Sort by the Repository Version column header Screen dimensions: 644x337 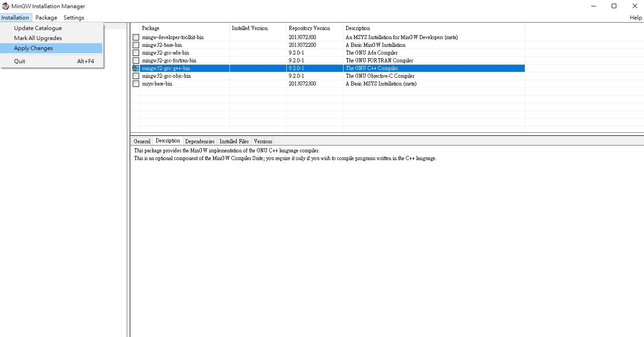coord(315,28)
